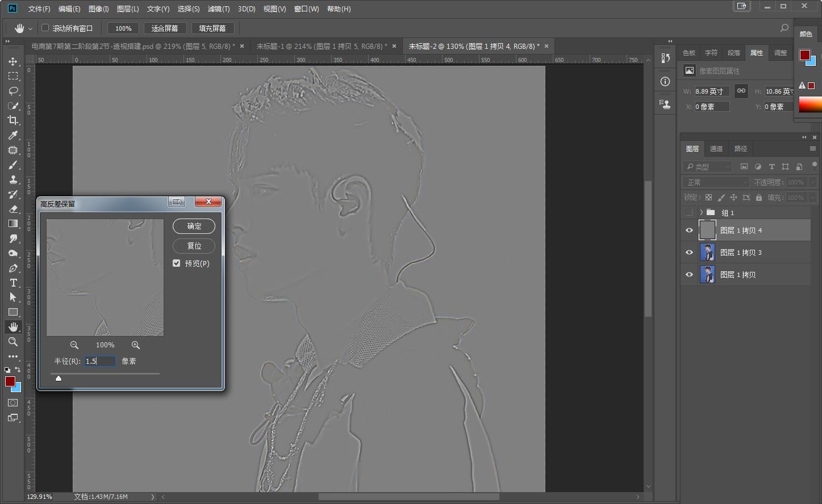Select the Rectangular Marquee tool
The image size is (822, 504).
click(13, 76)
